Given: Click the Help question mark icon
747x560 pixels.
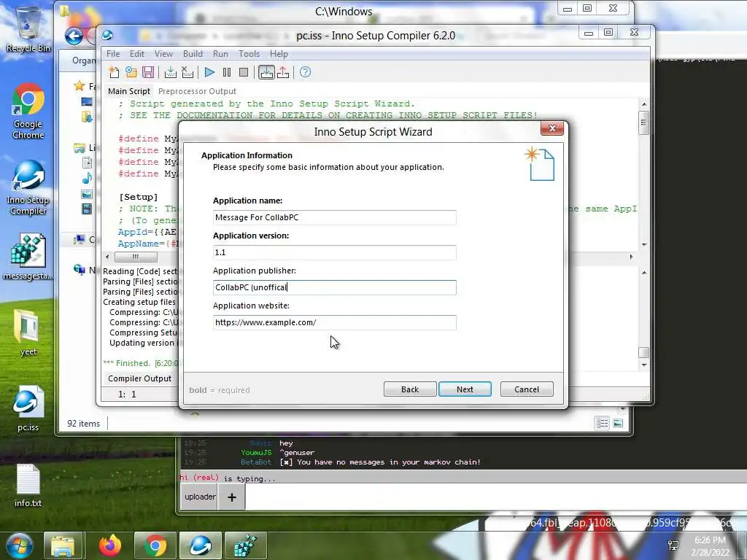Looking at the screenshot, I should [x=306, y=72].
